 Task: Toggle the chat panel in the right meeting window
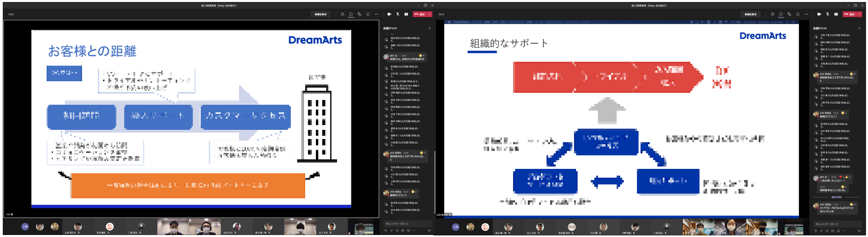[x=781, y=14]
